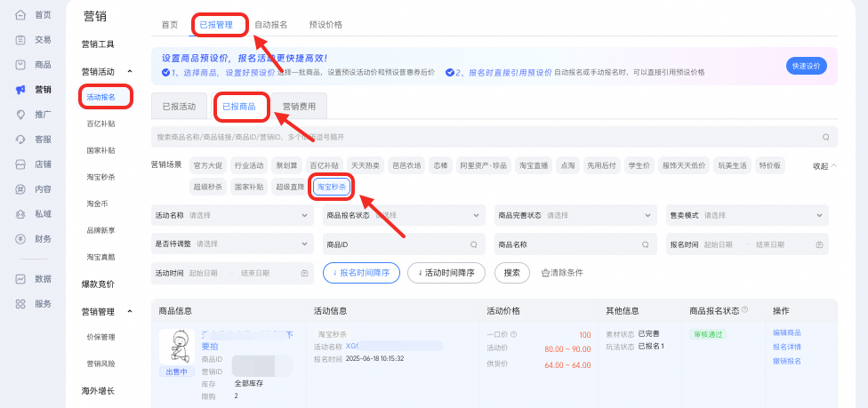Select the 超级直降 scene filter tag
868x408 pixels.
[x=290, y=188]
